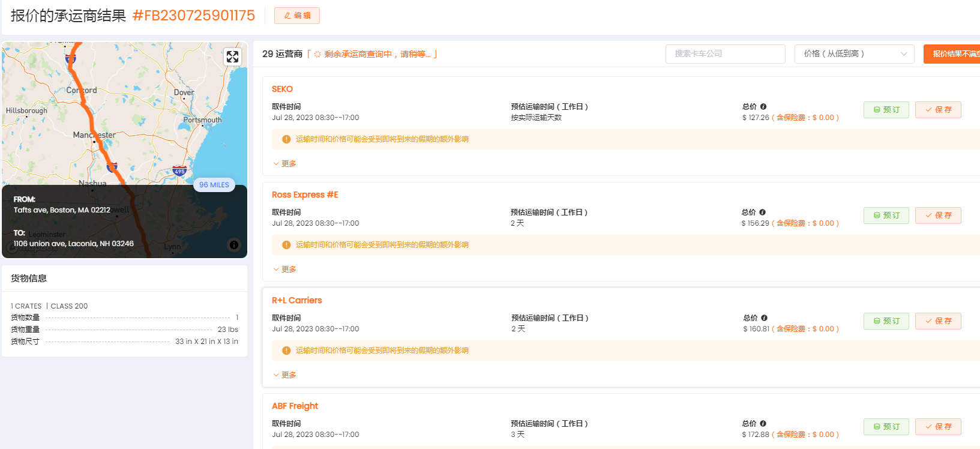This screenshot has height=449, width=980.
Task: Click the orange unsatisfied-with-quotes button
Action: click(954, 54)
